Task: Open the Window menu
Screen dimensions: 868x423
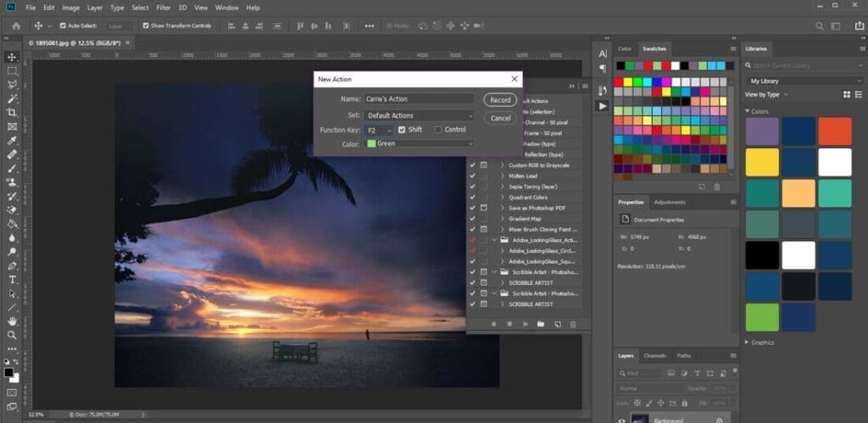Action: click(x=227, y=8)
